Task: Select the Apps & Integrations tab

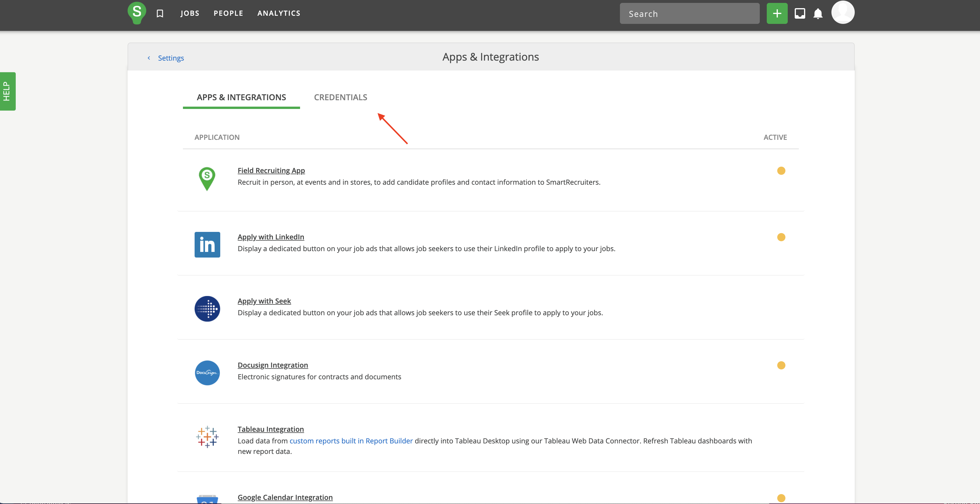Action: (x=241, y=97)
